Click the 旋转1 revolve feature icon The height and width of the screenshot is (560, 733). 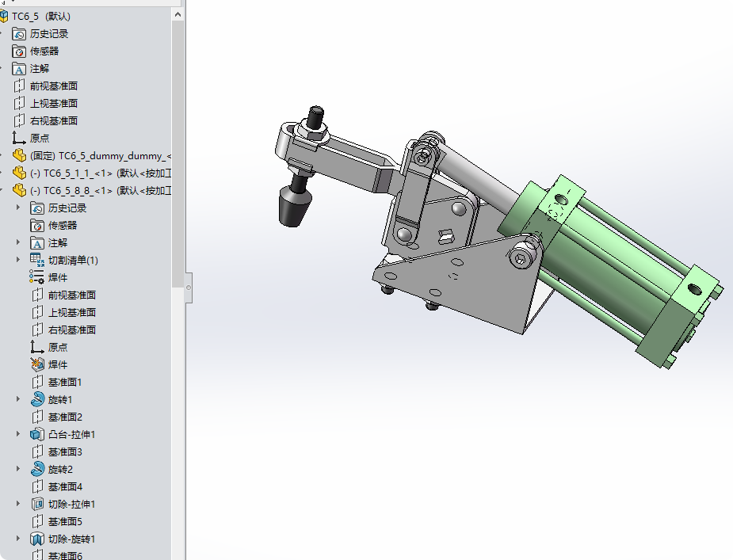[x=37, y=399]
